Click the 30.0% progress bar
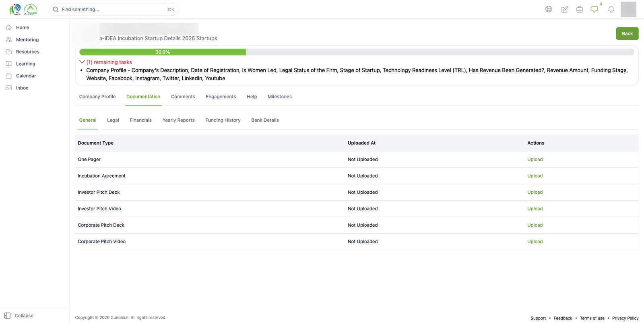 [x=357, y=52]
